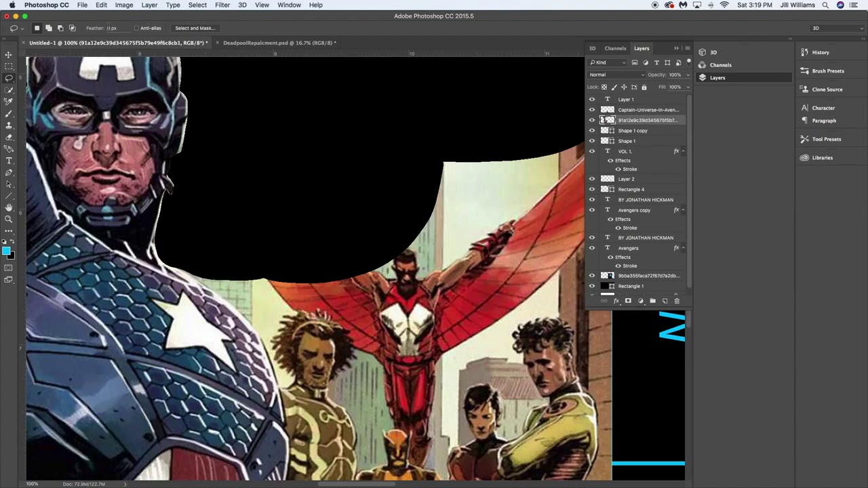Switch to the Channels tab
Image resolution: width=868 pixels, height=488 pixels.
point(615,48)
